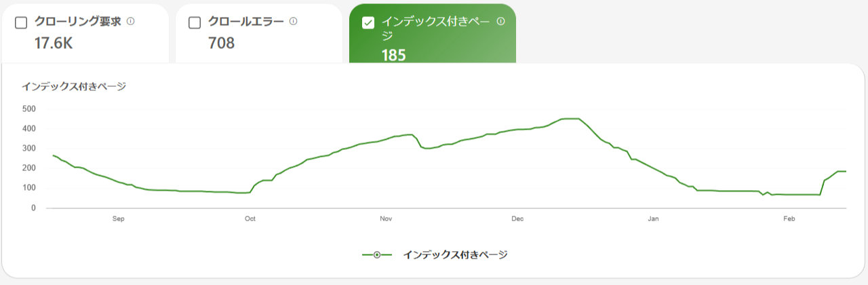The image size is (868, 285).
Task: Click info icon on the green インデックス付きページ card
Action: (x=500, y=21)
